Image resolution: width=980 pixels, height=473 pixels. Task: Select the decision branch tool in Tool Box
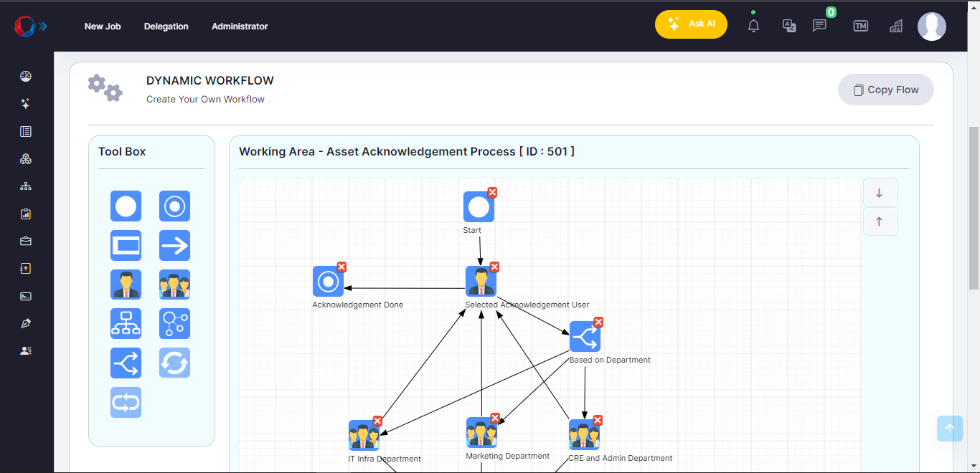pos(126,363)
